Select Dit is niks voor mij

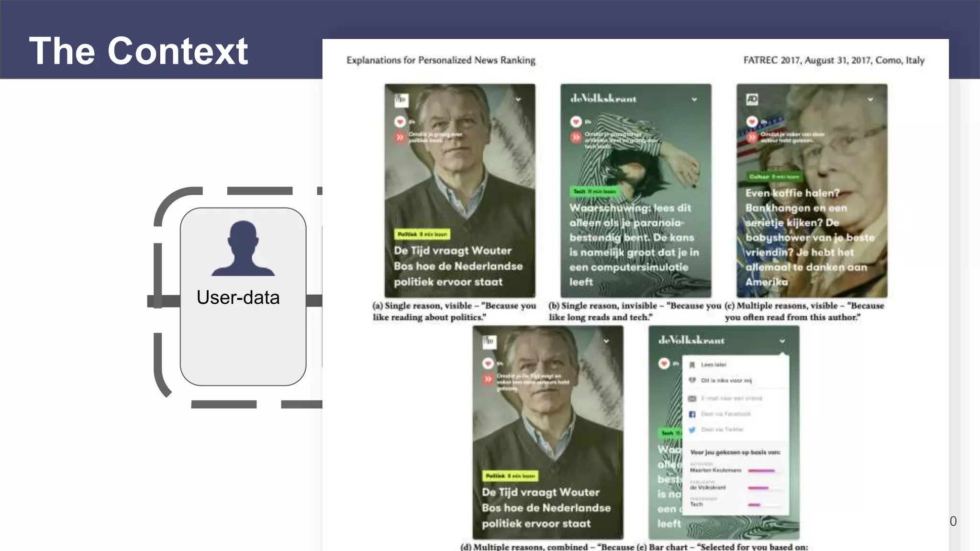pos(726,381)
